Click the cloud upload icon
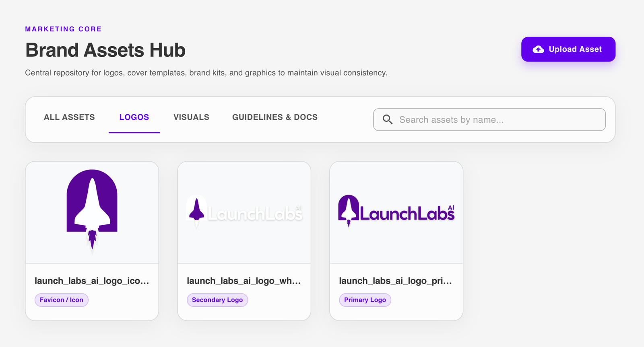The width and height of the screenshot is (644, 347). [538, 49]
